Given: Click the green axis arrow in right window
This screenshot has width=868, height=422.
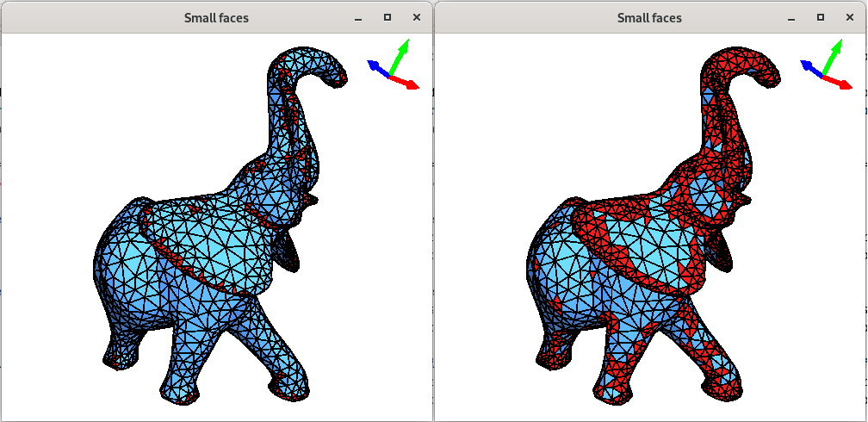Looking at the screenshot, I should point(832,57).
